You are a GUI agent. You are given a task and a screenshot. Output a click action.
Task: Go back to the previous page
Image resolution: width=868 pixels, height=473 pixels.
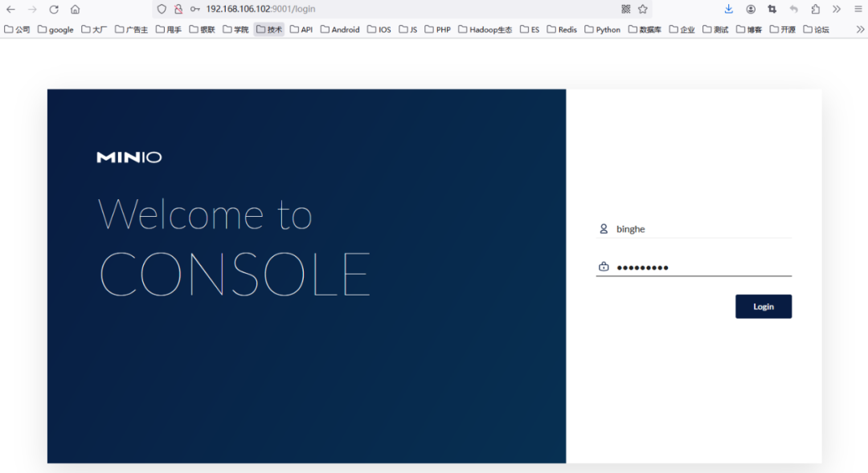tap(10, 10)
